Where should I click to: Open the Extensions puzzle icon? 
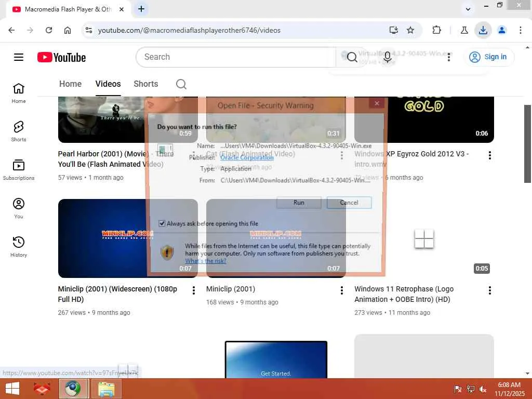coord(436,30)
